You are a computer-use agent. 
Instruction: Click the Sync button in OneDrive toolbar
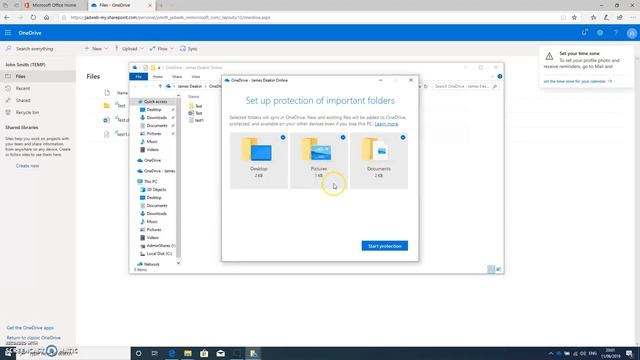tap(189, 49)
